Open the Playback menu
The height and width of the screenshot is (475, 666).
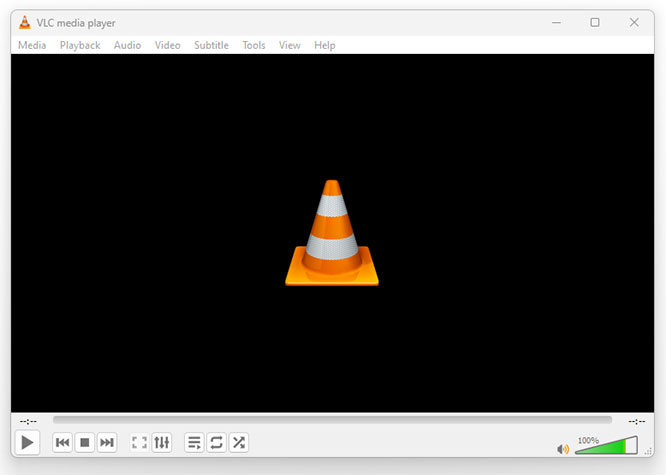pos(80,45)
